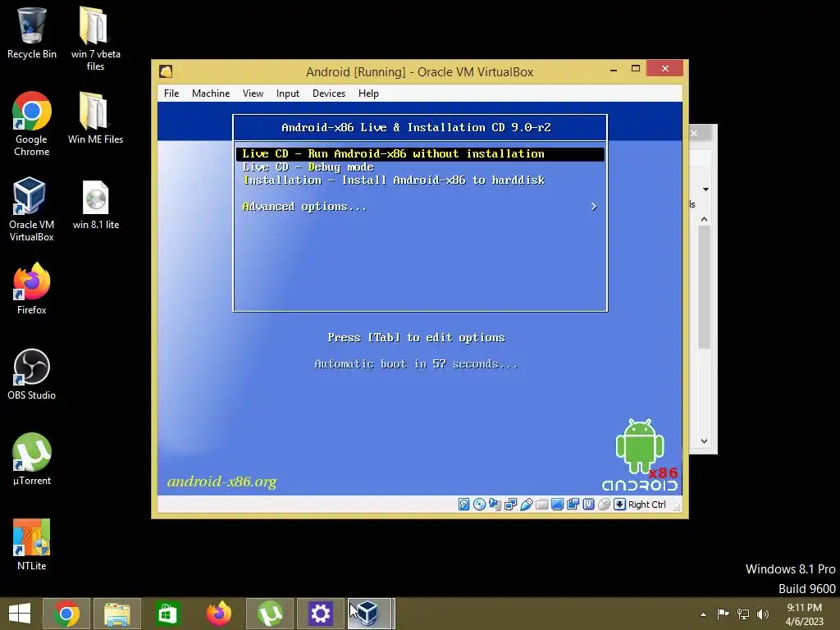Image resolution: width=840 pixels, height=630 pixels.
Task: Select Oracle VM VirtualBox desktop shortcut
Action: coord(32,209)
